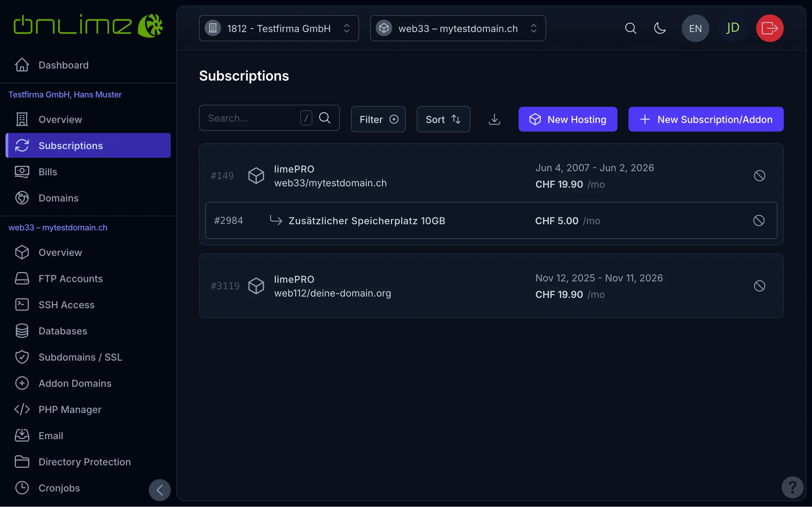The width and height of the screenshot is (812, 507).
Task: Click the header search magnifier icon
Action: tap(631, 28)
